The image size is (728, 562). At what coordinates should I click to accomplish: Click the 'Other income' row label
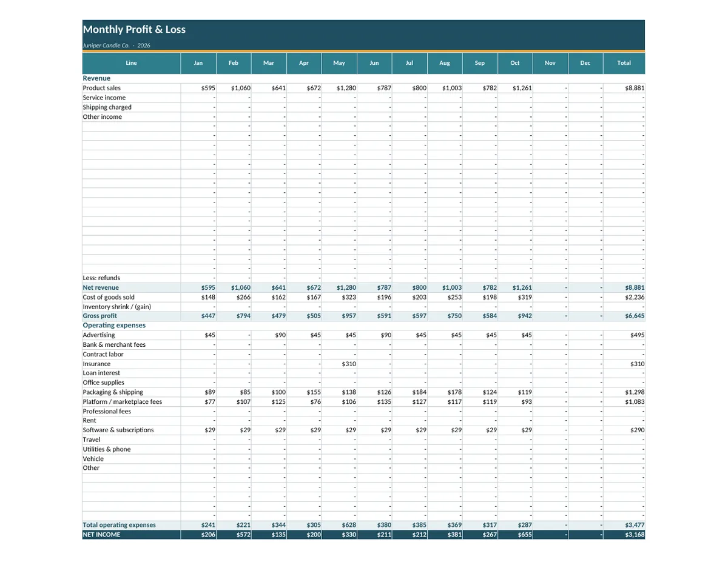[x=103, y=117]
